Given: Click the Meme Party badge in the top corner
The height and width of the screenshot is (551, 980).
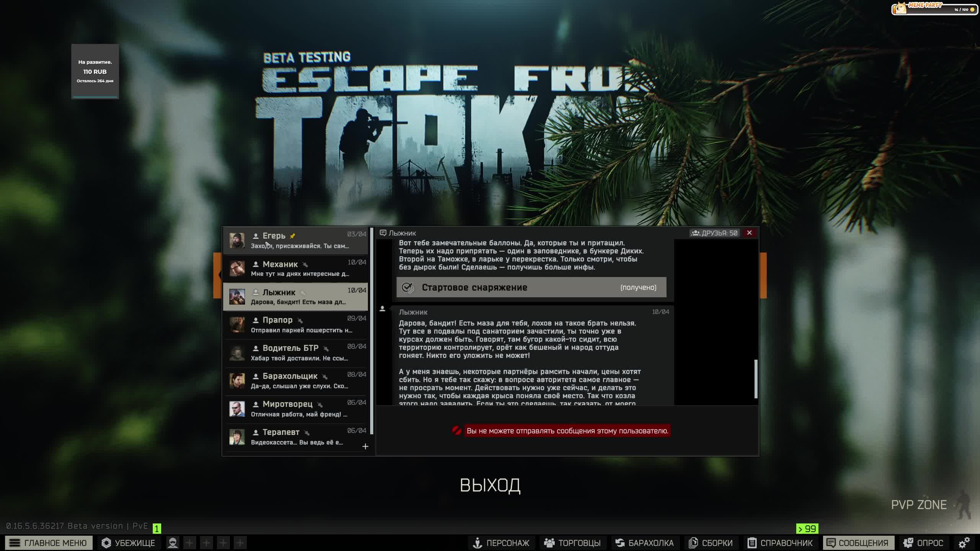Looking at the screenshot, I should (x=934, y=8).
